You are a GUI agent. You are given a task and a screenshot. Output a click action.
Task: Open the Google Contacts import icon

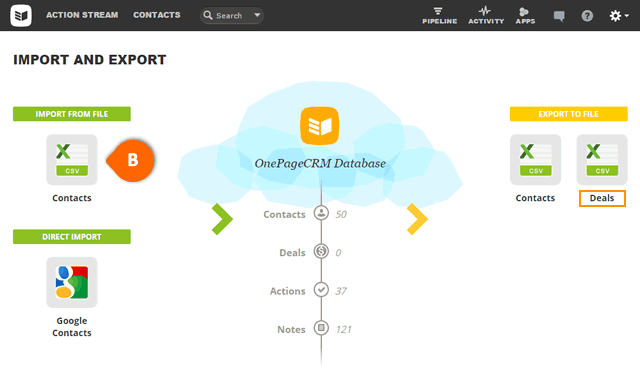pyautogui.click(x=72, y=282)
